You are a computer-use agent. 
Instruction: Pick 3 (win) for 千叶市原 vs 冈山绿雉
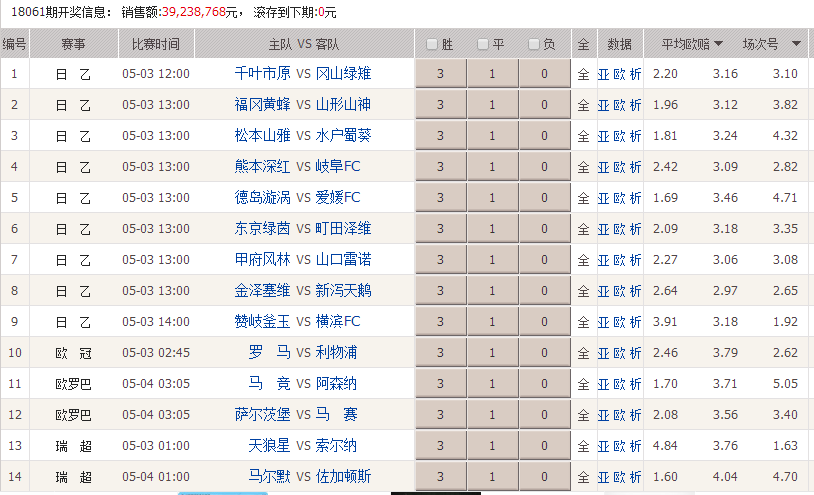[x=440, y=74]
